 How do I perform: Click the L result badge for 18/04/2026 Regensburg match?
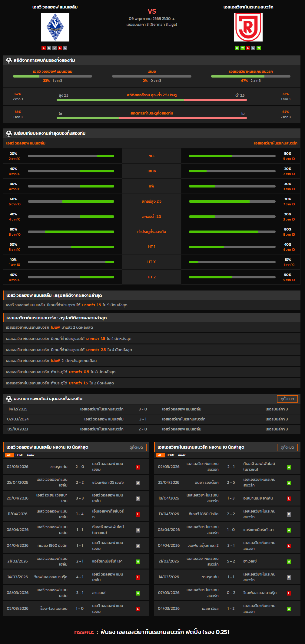coord(289,499)
